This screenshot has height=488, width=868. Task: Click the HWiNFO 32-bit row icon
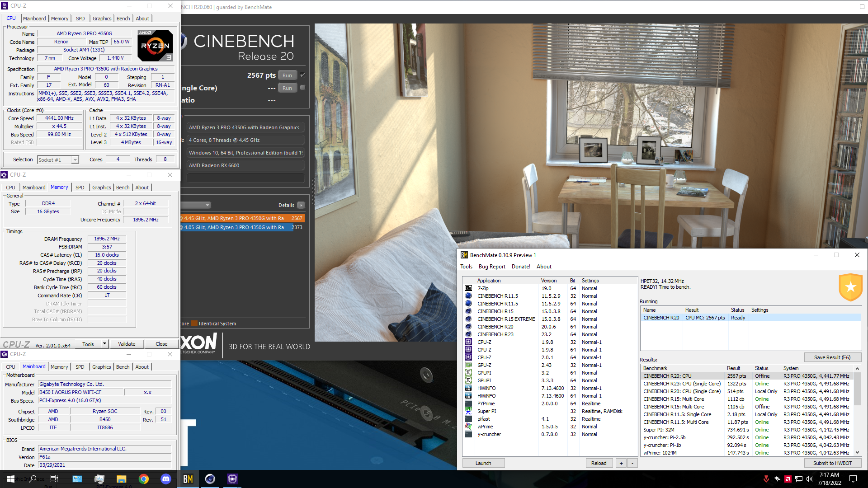(468, 388)
